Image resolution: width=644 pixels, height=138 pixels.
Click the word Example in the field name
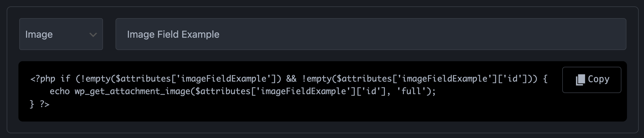(x=200, y=34)
